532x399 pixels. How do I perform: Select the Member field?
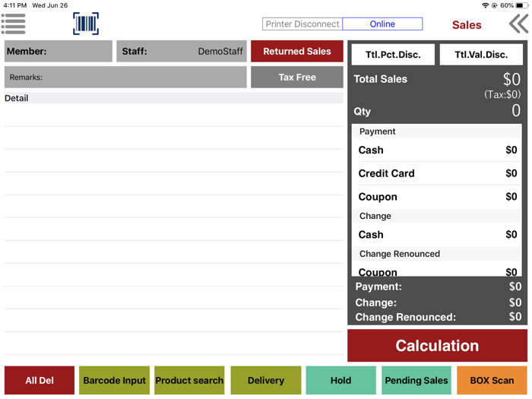(59, 51)
